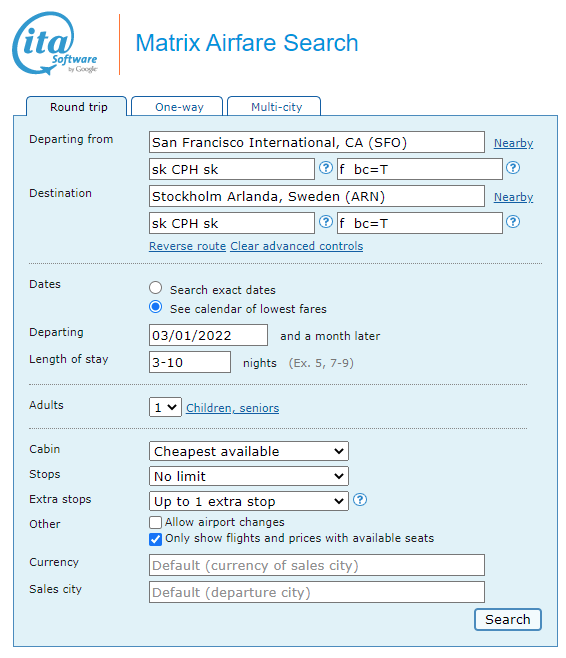This screenshot has width=566, height=658.
Task: Click Clear advanced controls link
Action: point(297,246)
